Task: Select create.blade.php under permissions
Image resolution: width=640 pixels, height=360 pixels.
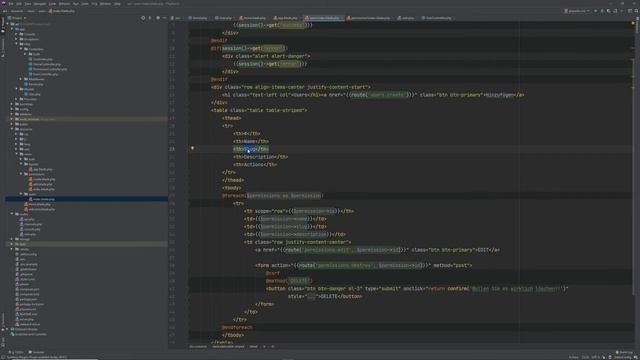Action: tap(42, 179)
